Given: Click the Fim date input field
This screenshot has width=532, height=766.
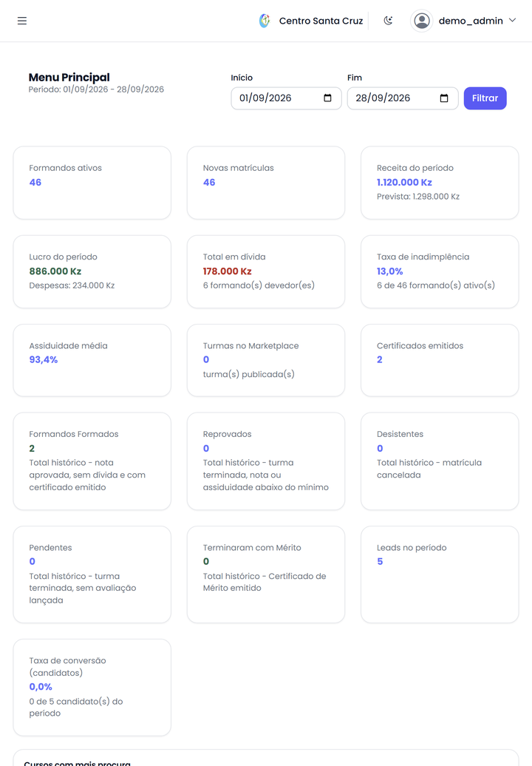Looking at the screenshot, I should [402, 98].
